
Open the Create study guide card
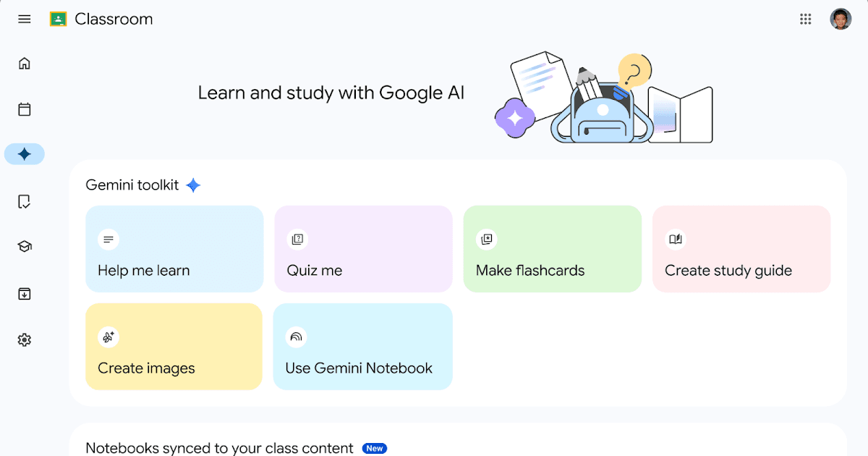(x=741, y=249)
